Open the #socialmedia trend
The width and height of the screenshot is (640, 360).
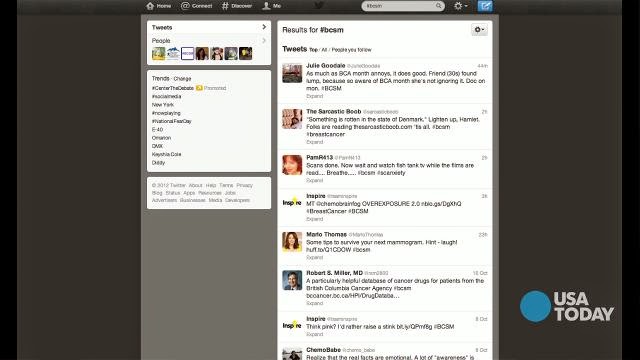(166, 96)
